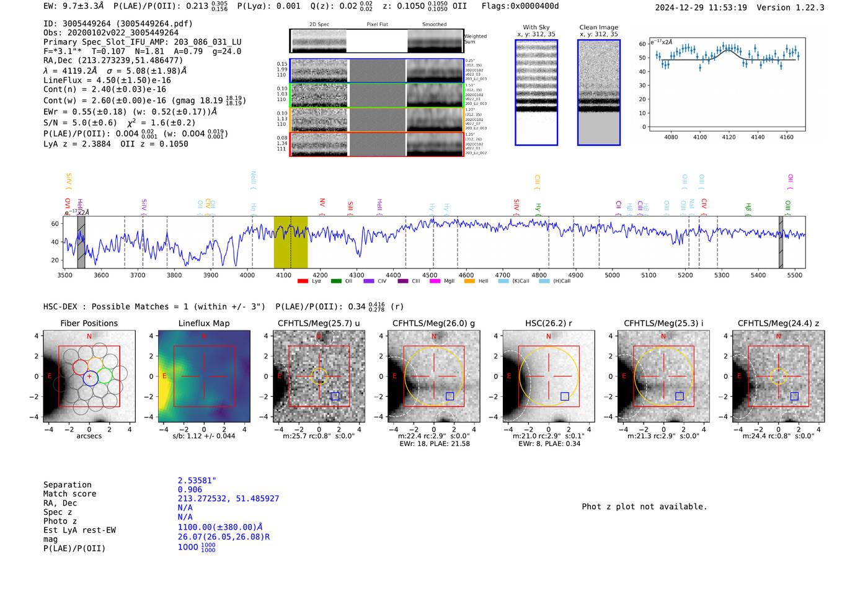Image resolution: width=868 pixels, height=591 pixels.
Task: Click the emission line Gaussian fit plot
Action: coord(727,84)
